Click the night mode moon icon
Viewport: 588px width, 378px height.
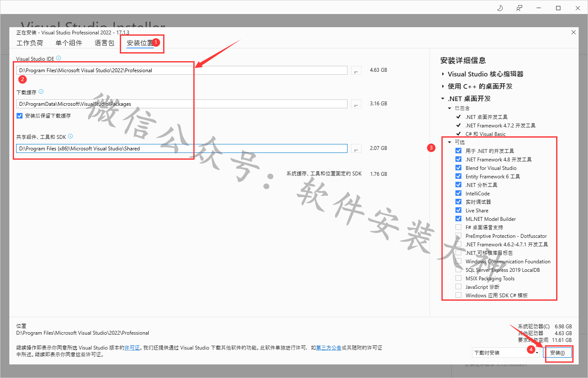point(500,8)
